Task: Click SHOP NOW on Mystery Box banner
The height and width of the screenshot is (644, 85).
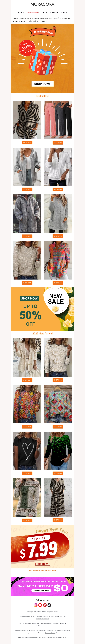Action: [42, 84]
